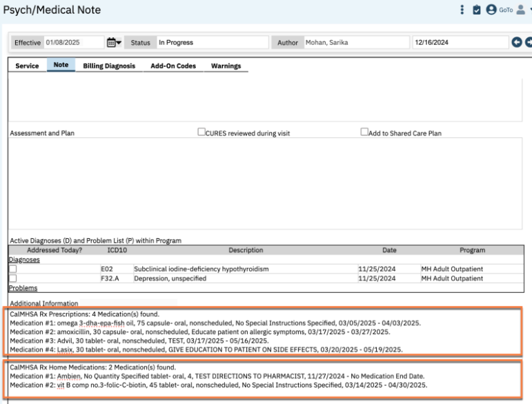Click the Ambien home medication line

(x=217, y=376)
